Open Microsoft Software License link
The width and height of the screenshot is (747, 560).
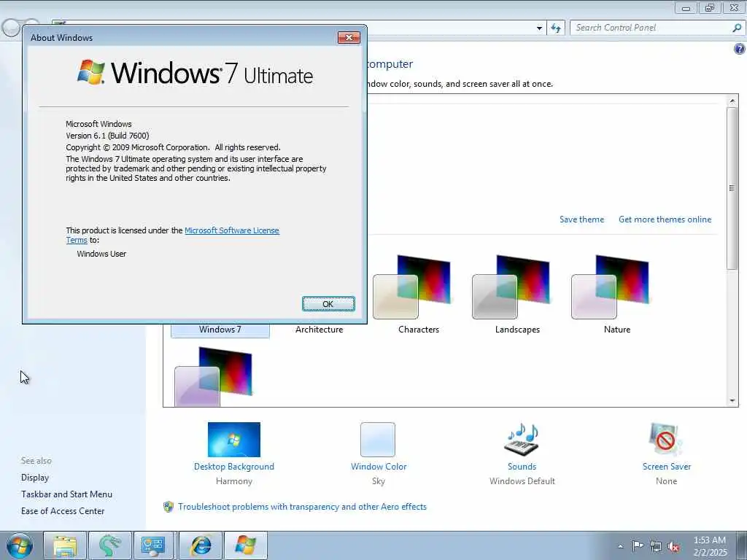click(x=231, y=230)
